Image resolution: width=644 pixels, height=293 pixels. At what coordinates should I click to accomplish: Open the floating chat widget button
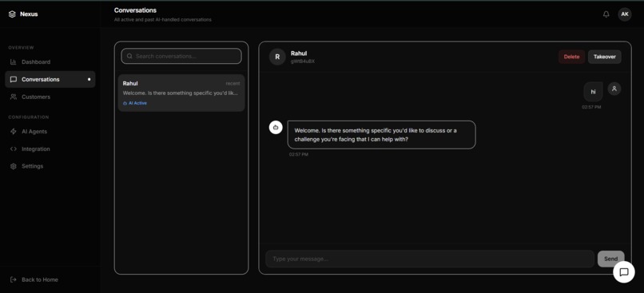coord(624,272)
